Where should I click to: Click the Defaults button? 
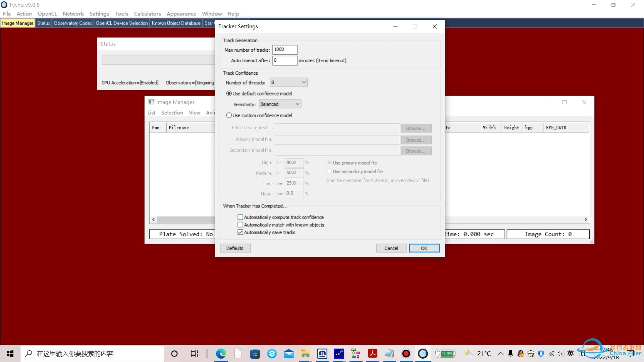(x=234, y=248)
